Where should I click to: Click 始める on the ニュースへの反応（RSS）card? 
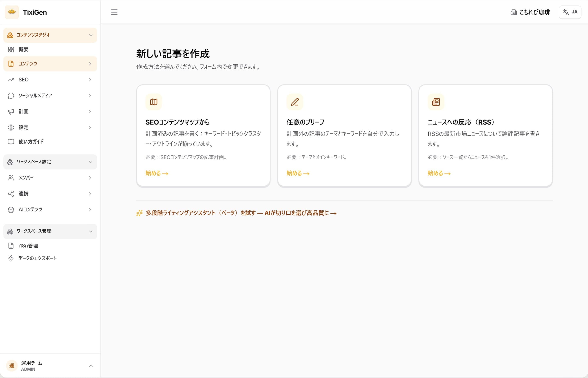point(439,173)
